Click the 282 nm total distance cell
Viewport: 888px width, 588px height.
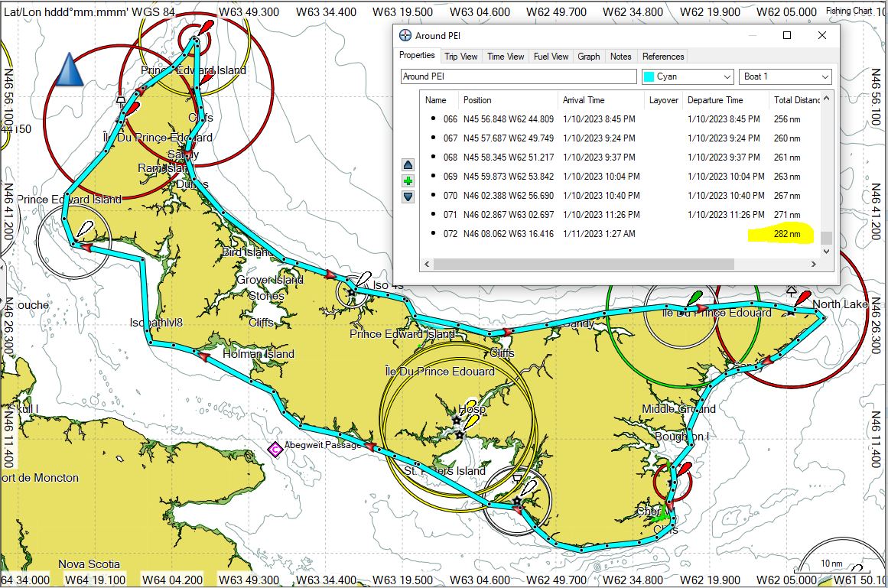(787, 234)
